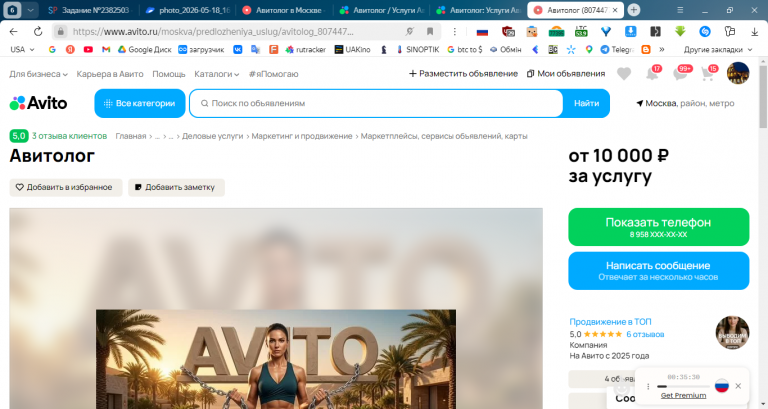Open the seller avatar thumbnail
The image size is (768, 409).
click(732, 333)
